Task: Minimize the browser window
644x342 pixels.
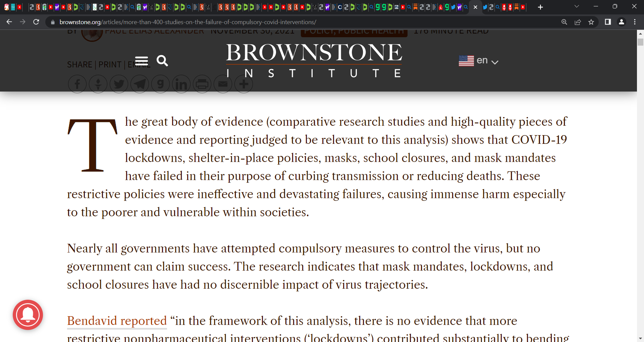Action: click(596, 6)
